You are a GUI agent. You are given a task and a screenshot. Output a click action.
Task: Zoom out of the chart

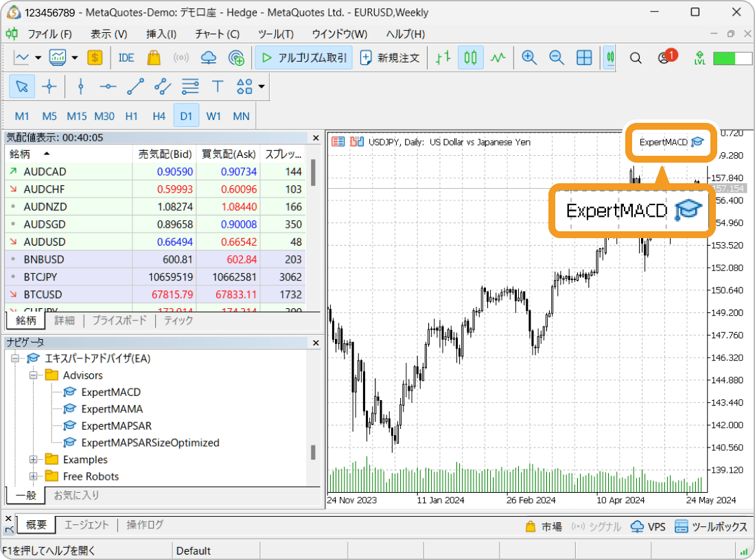click(557, 58)
